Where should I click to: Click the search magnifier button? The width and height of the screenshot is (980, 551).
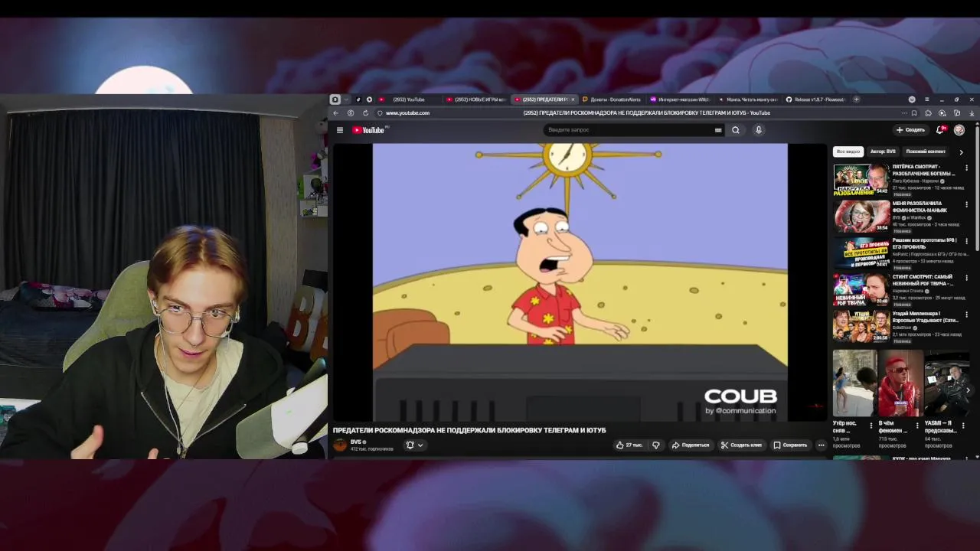(x=736, y=130)
